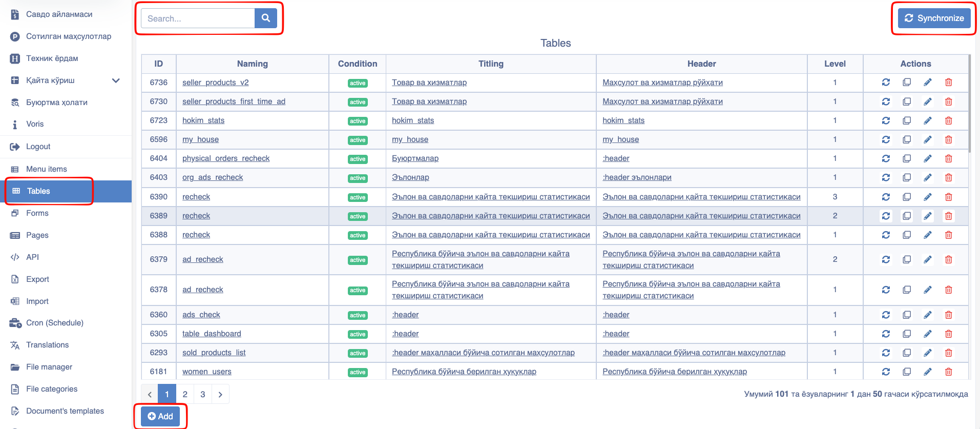Viewport: 980px width, 429px height.
Task: Open seller_products_first_time_ad link
Action: pyautogui.click(x=234, y=101)
